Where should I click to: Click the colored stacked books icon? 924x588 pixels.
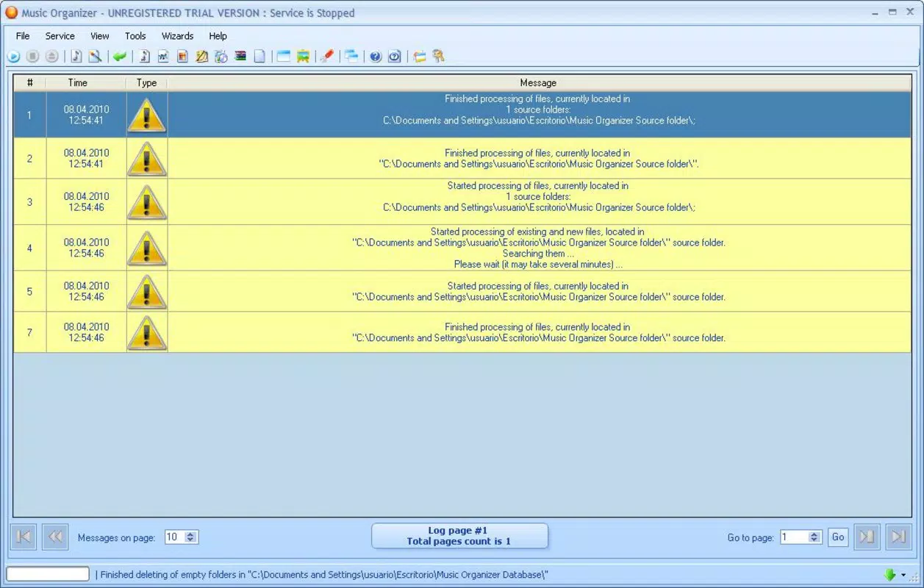point(240,57)
